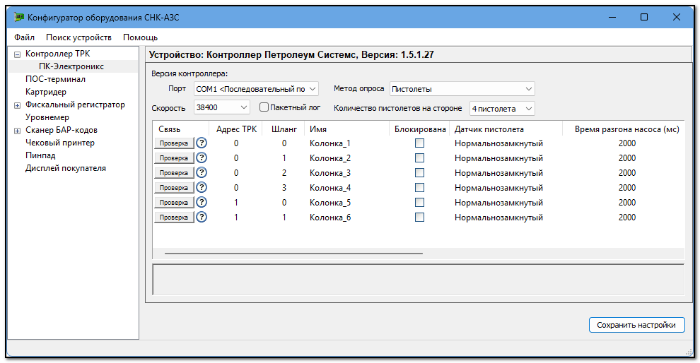
Task: Open the Файл menu
Action: click(x=24, y=37)
